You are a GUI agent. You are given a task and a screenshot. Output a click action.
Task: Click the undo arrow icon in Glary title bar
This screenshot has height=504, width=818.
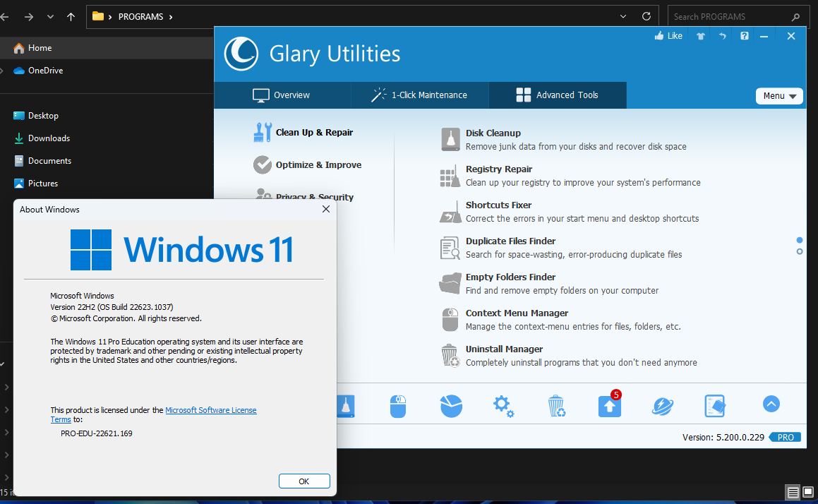723,36
